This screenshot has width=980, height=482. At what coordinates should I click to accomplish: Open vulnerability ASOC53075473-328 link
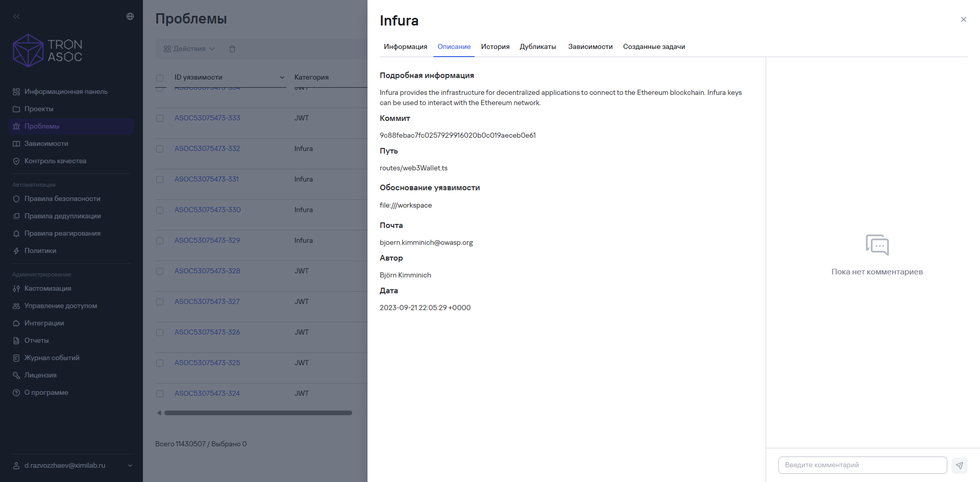[x=207, y=271]
